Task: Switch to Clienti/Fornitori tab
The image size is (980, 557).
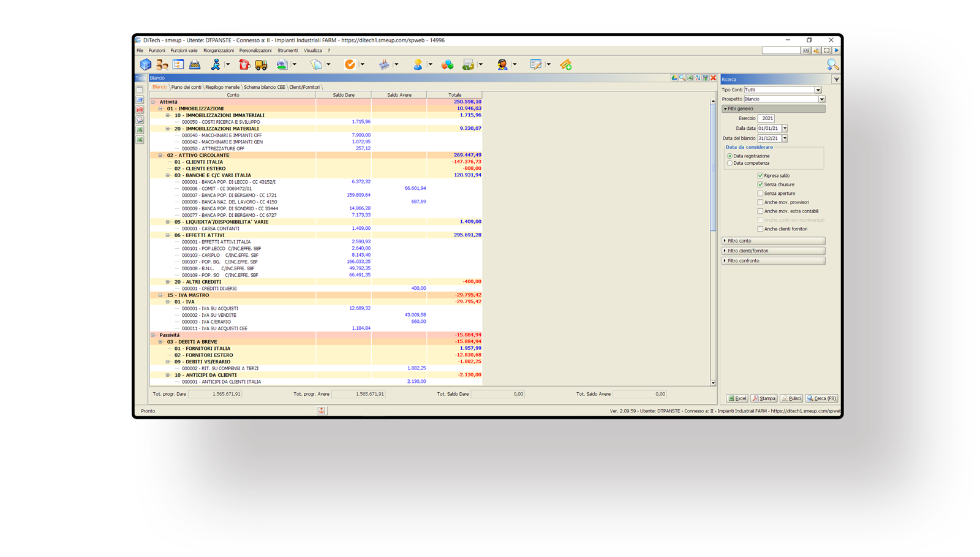Action: [x=304, y=87]
